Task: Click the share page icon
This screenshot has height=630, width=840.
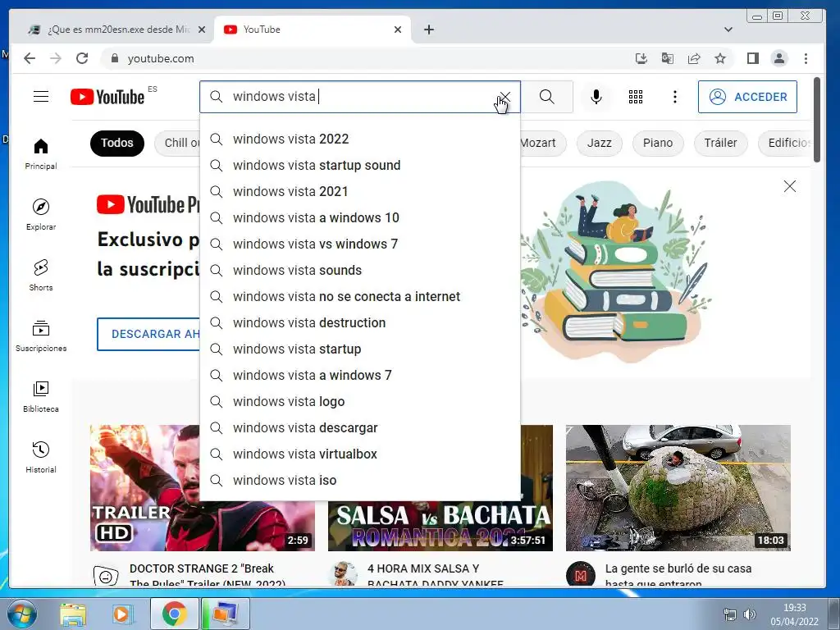Action: (x=694, y=58)
